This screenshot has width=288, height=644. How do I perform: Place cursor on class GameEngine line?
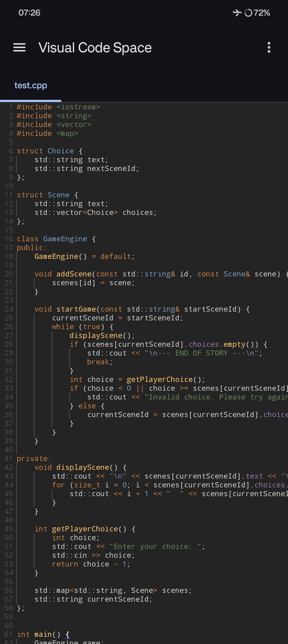pyautogui.click(x=56, y=239)
